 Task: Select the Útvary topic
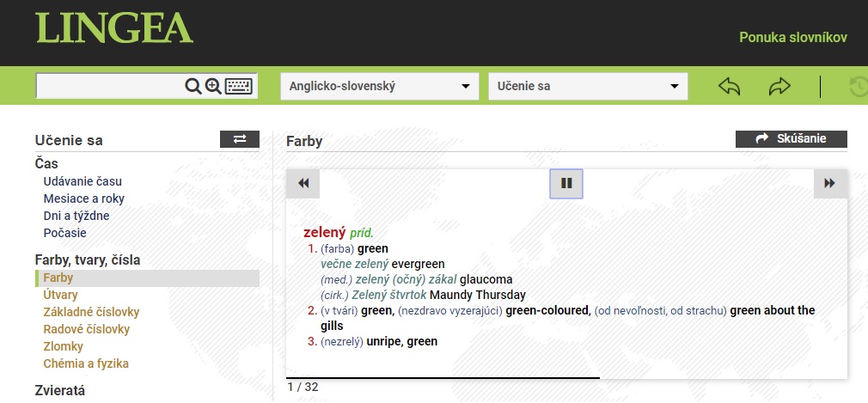(60, 295)
